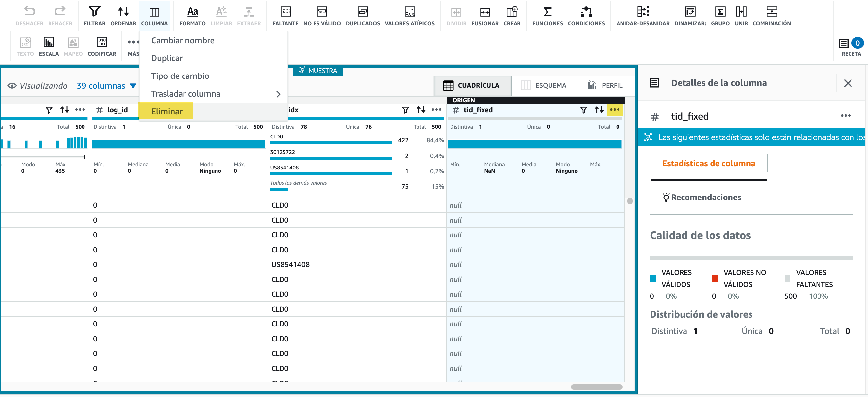Open the FUNCIONES sigma tool
Viewport: 868px width, 397px height.
click(x=548, y=15)
